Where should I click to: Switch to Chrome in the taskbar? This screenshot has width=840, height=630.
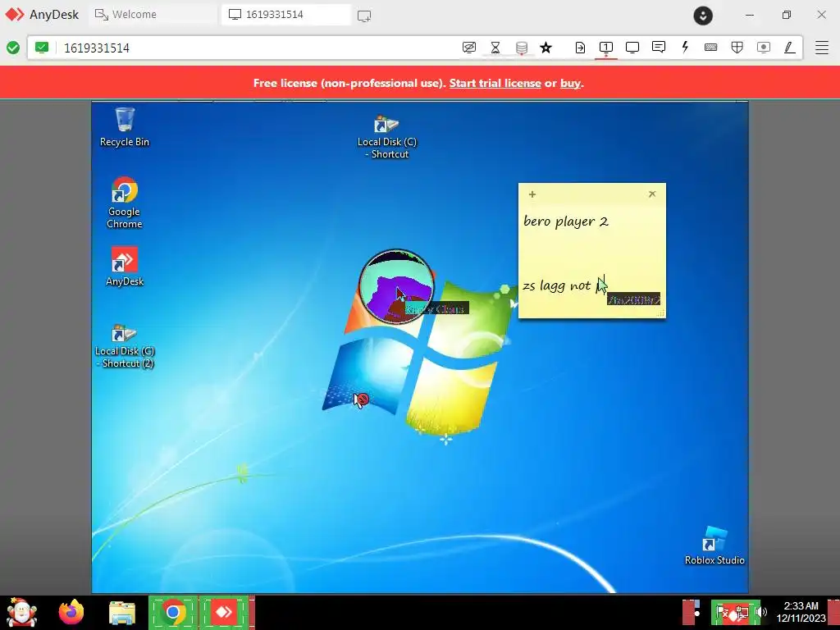[x=172, y=612]
